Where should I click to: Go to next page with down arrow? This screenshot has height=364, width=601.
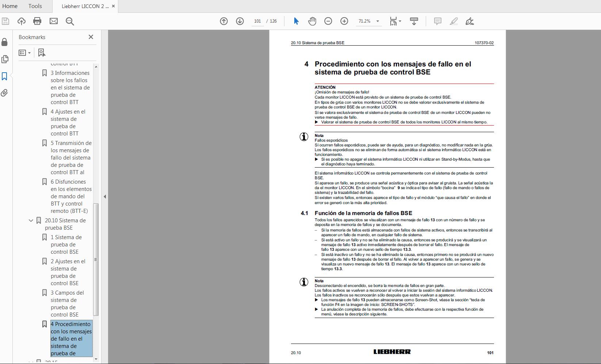[x=240, y=21]
